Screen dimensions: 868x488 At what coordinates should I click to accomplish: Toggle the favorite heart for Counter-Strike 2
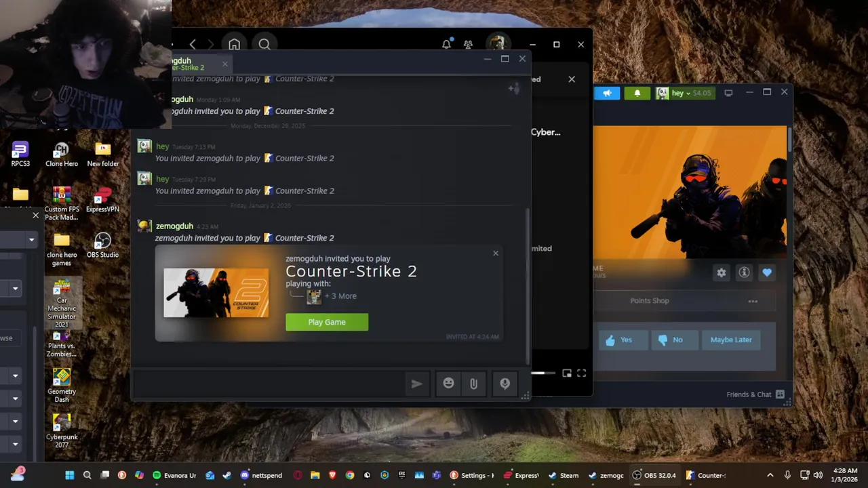(767, 272)
